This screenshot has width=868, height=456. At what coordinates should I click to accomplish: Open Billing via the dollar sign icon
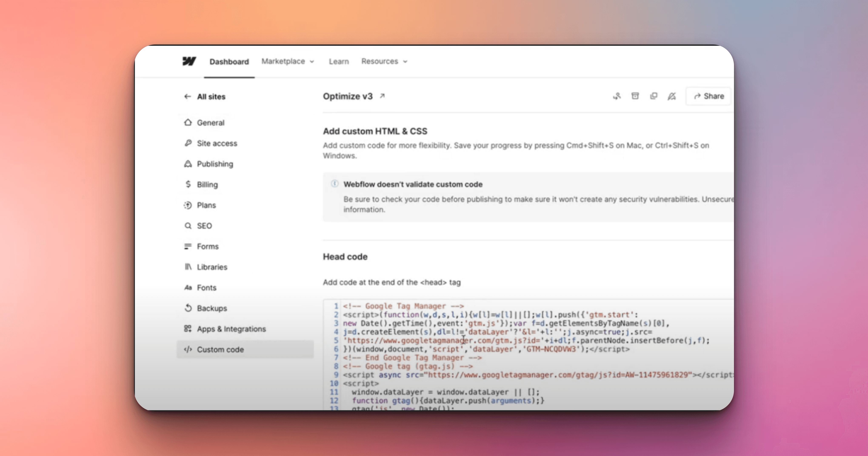pos(188,184)
